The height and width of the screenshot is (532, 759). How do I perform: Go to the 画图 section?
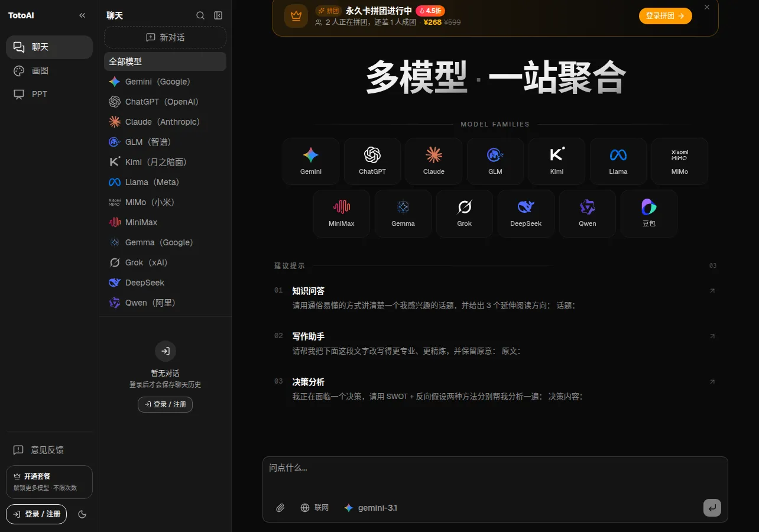[x=49, y=71]
